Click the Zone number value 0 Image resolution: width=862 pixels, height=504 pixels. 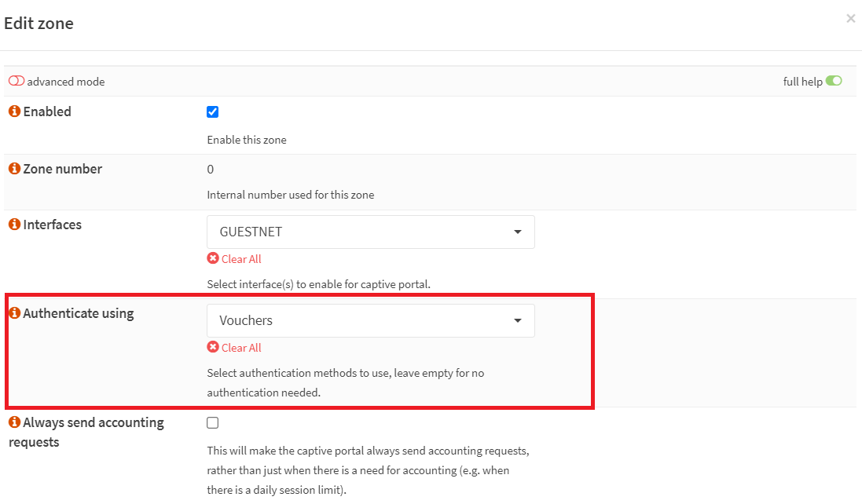coord(211,170)
